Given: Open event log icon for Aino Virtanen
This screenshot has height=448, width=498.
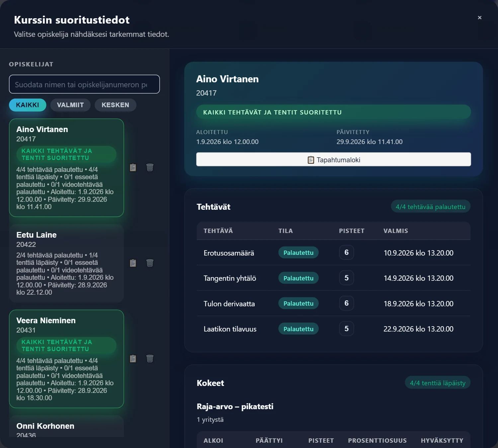Looking at the screenshot, I should (x=133, y=168).
